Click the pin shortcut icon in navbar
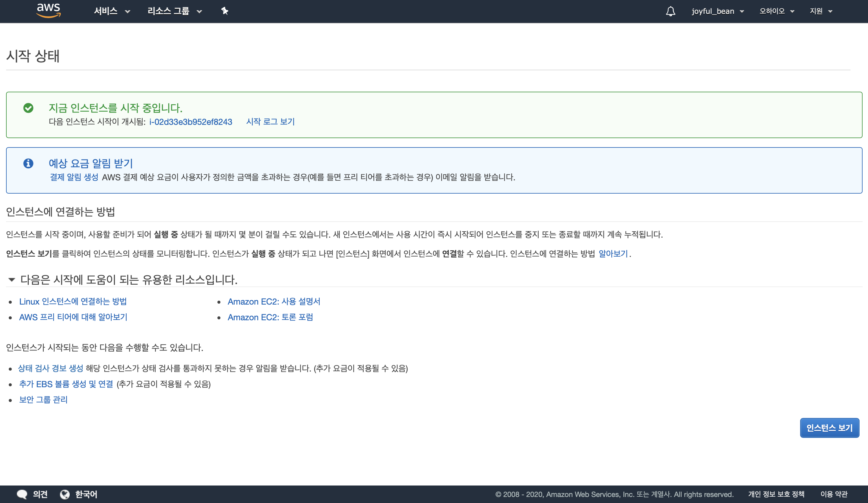The image size is (868, 503). pos(225,11)
